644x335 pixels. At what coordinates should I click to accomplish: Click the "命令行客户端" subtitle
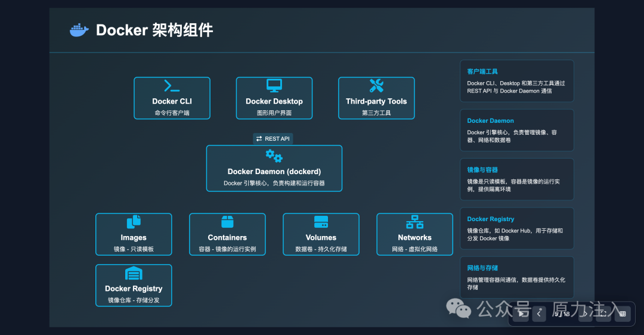pyautogui.click(x=172, y=113)
